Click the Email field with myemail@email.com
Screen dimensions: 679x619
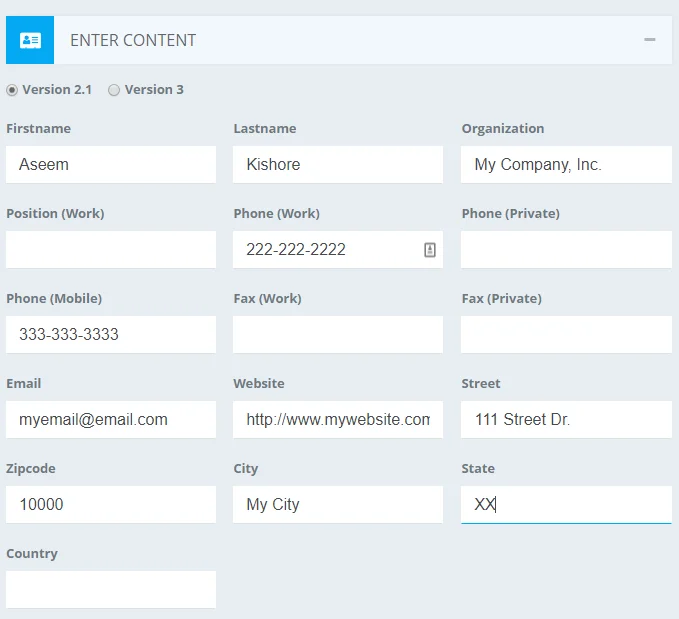[x=110, y=420]
